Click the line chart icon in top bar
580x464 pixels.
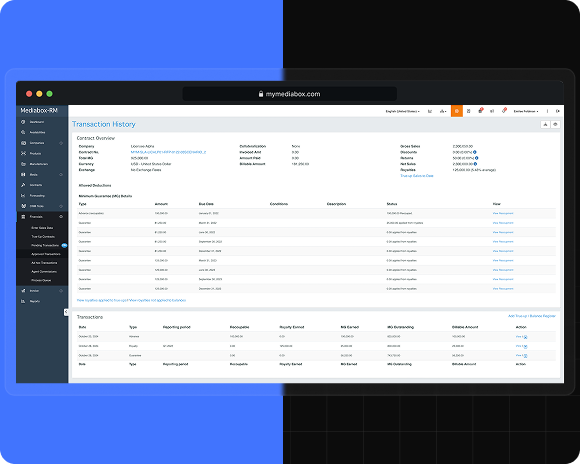(430, 111)
